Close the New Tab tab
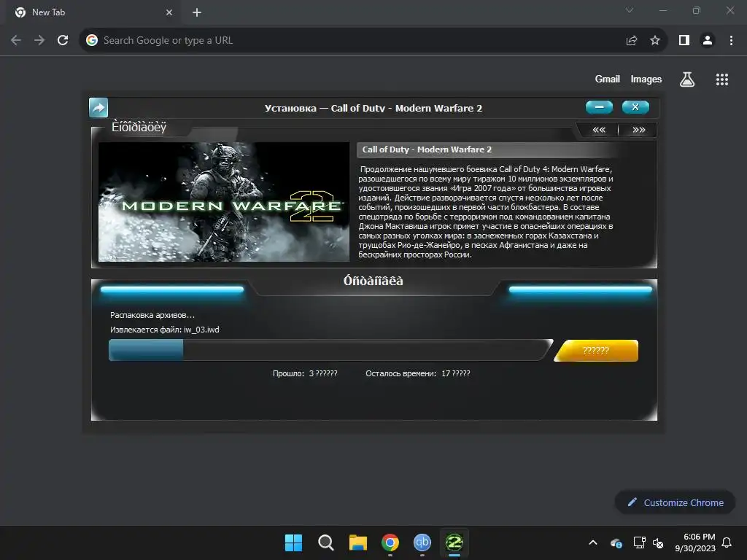This screenshot has height=560, width=747. click(169, 12)
